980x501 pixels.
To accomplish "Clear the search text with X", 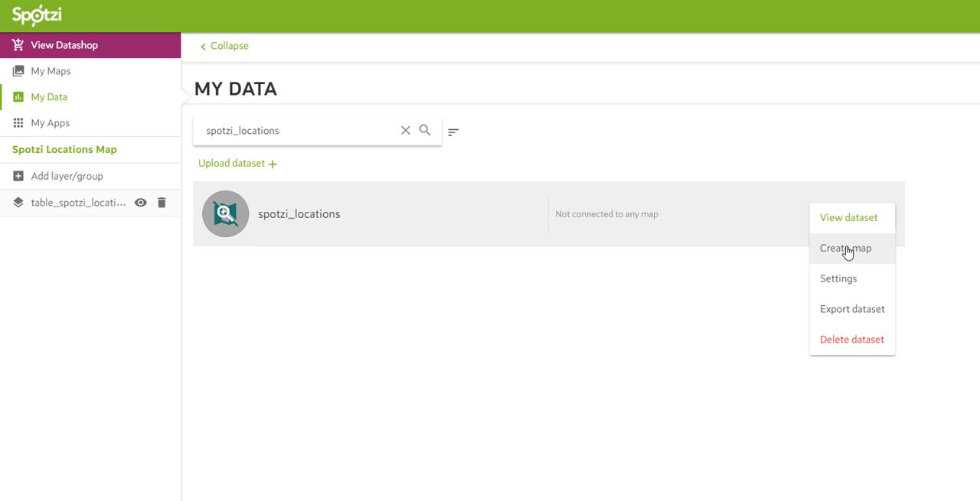I will click(x=406, y=131).
